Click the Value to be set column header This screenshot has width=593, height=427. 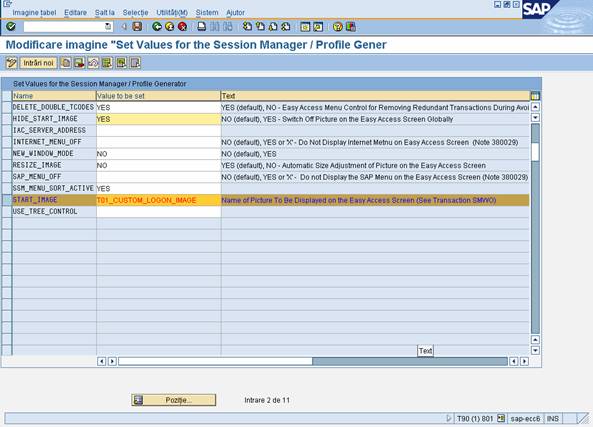point(158,96)
